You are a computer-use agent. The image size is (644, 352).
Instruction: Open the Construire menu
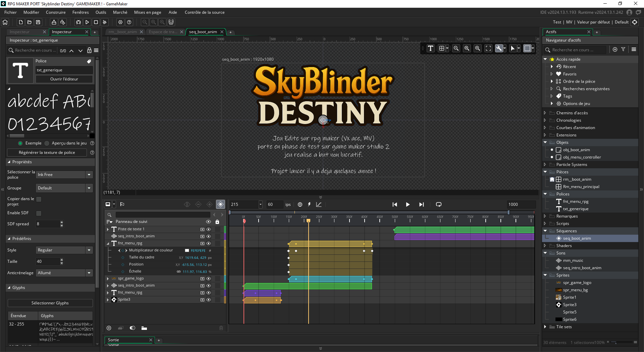pyautogui.click(x=56, y=12)
